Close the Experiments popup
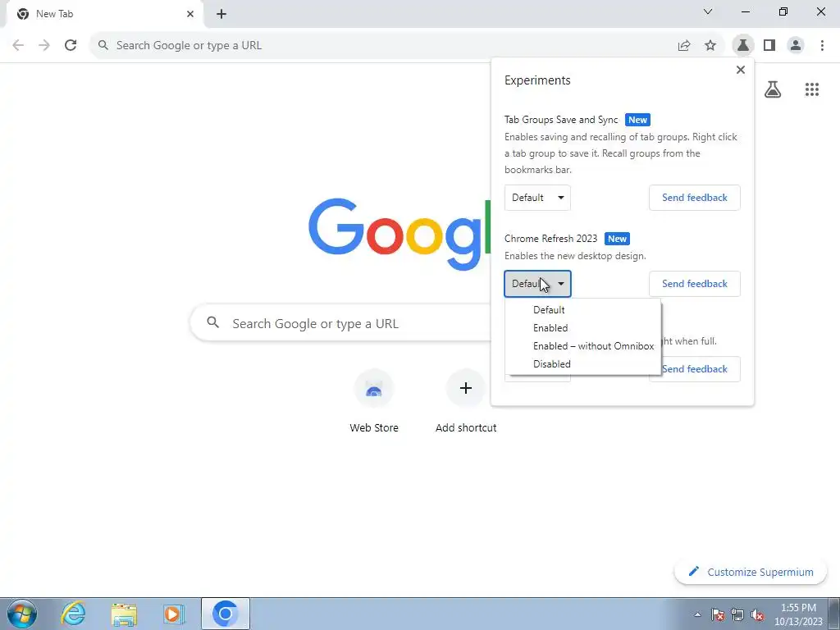The image size is (840, 630). click(x=741, y=70)
